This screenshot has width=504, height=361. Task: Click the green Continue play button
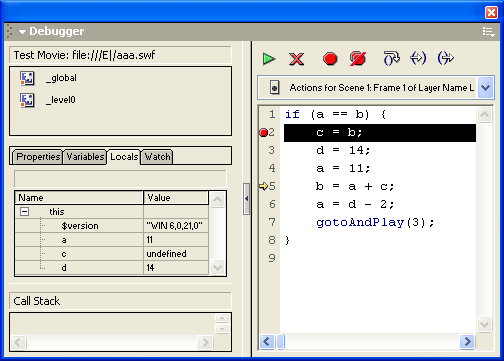[x=269, y=59]
